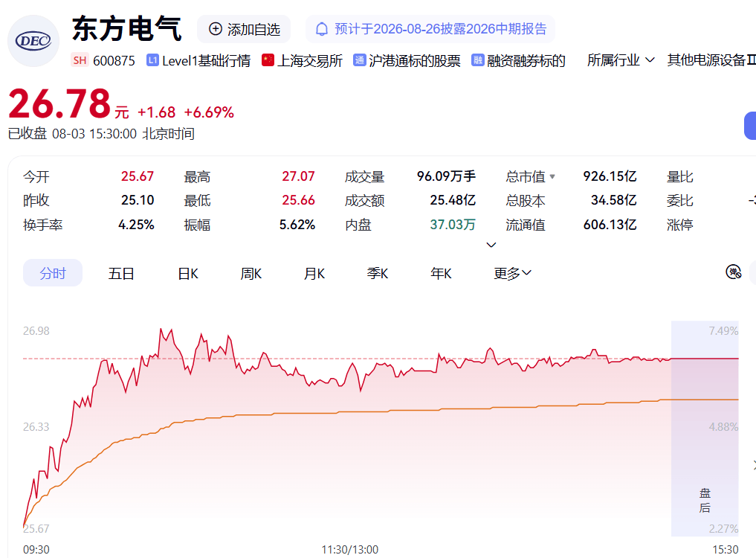
Task: Click stock code 600875
Action: point(114,60)
